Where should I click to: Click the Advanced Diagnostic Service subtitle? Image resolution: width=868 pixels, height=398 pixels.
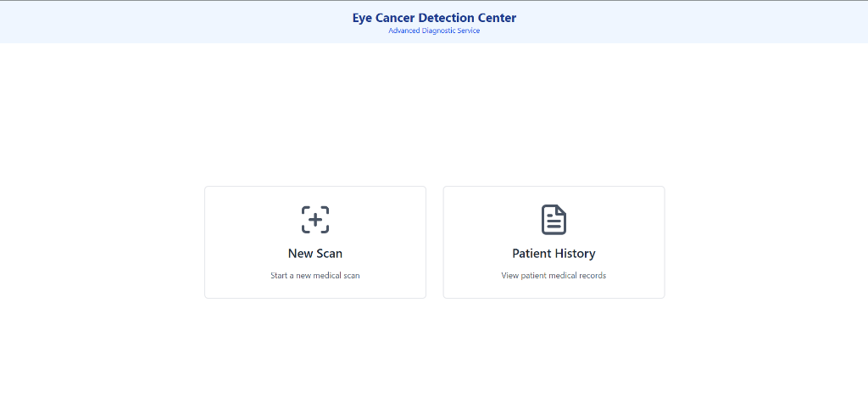(x=434, y=31)
